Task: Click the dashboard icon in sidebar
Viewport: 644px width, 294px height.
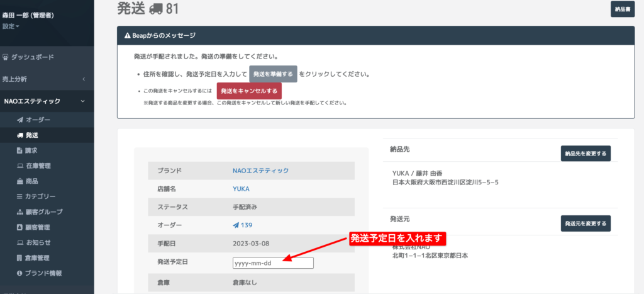Action: click(x=6, y=57)
